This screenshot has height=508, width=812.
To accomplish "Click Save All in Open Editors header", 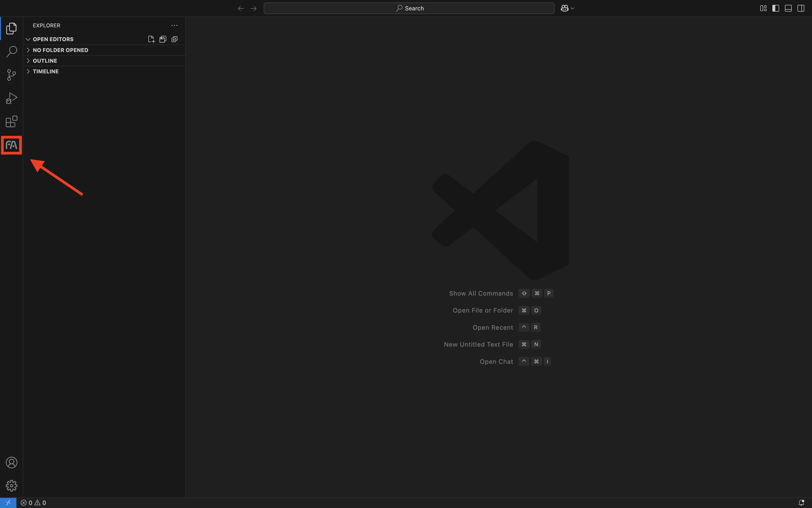I will 163,39.
